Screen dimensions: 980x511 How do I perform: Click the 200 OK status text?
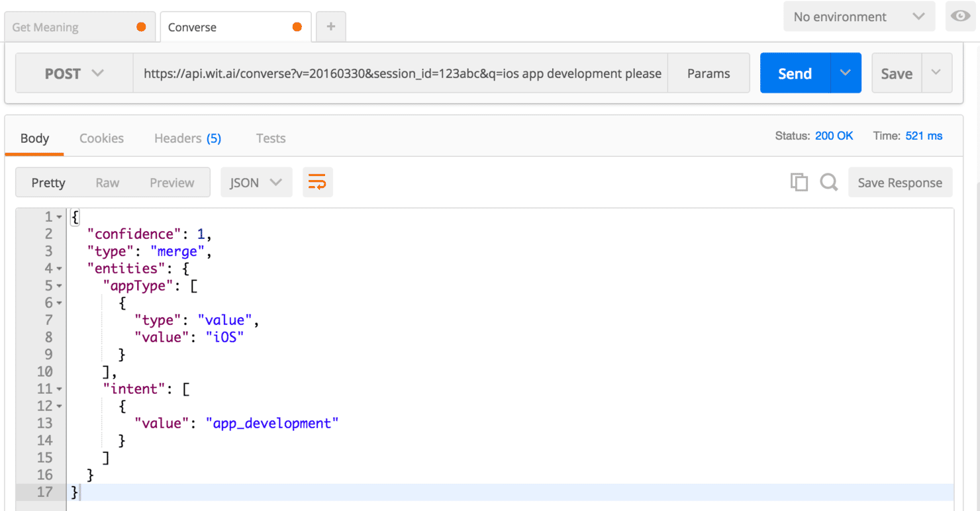834,136
